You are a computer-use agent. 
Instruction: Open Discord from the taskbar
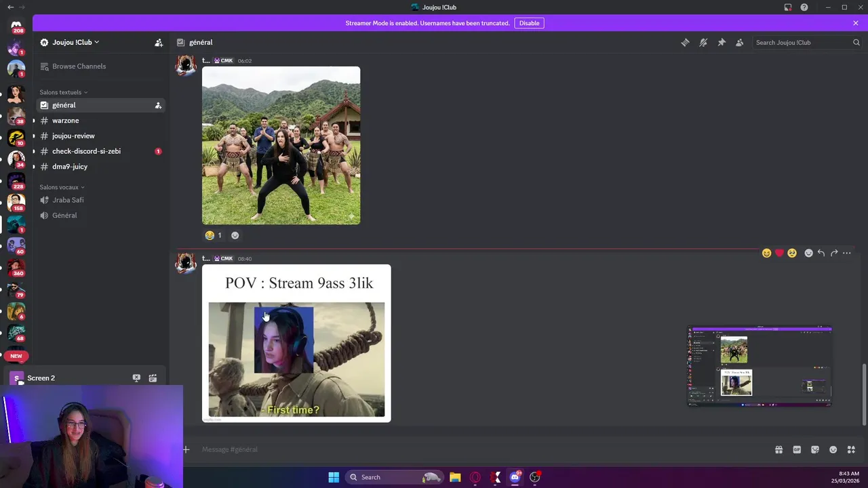coord(515,477)
